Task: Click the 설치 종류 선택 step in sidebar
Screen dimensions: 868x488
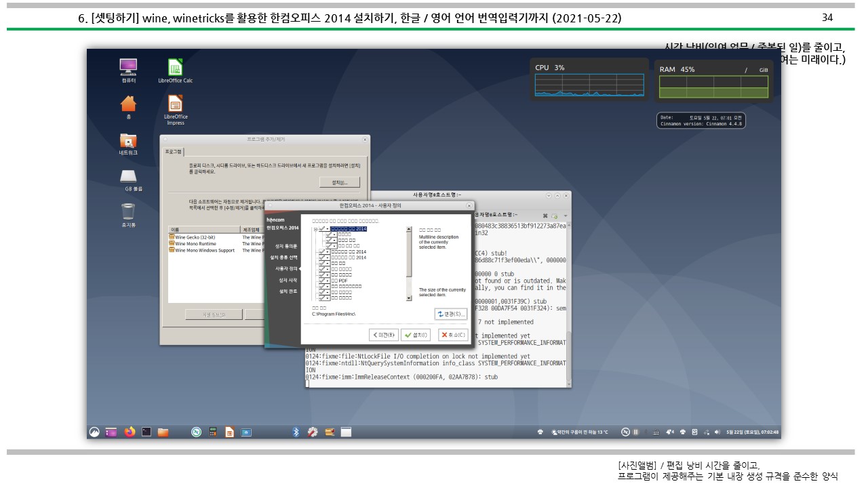Action: click(x=283, y=258)
